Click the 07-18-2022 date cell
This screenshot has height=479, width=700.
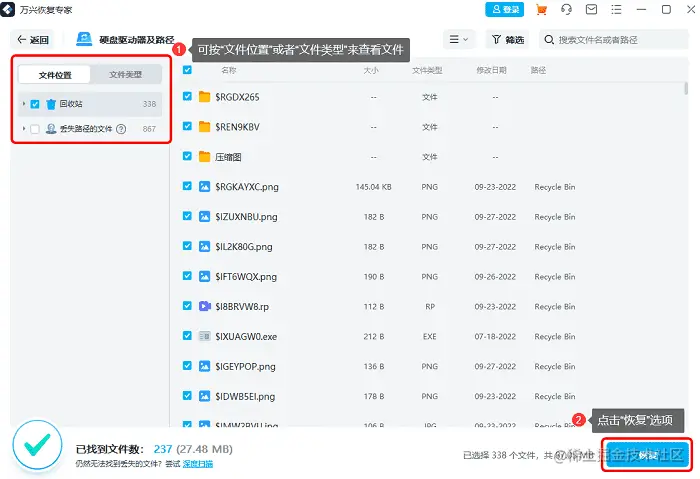[495, 337]
